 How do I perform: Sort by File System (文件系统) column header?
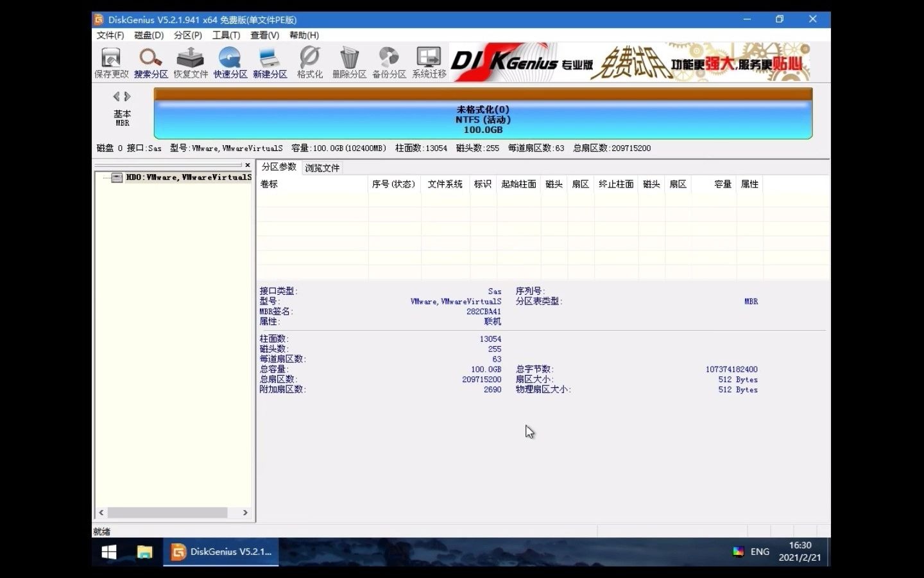(445, 184)
